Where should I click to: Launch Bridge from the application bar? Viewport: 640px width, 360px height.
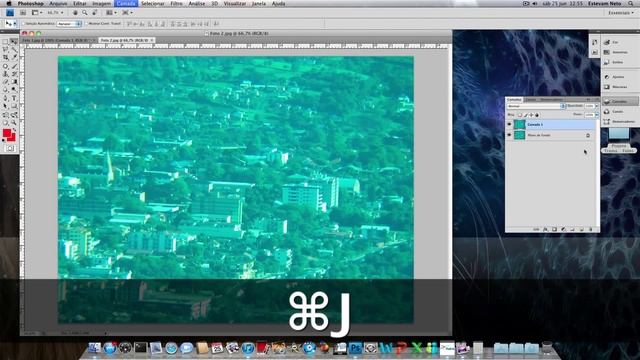point(23,13)
